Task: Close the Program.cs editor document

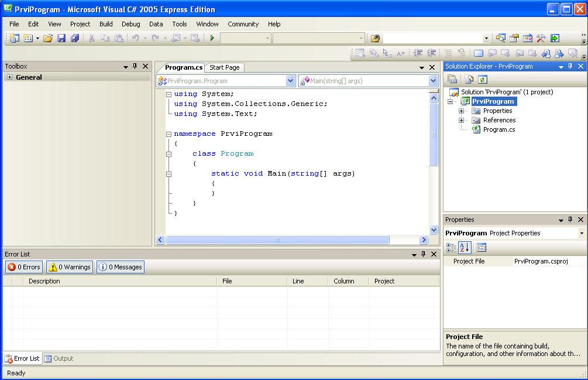Action: click(x=432, y=67)
